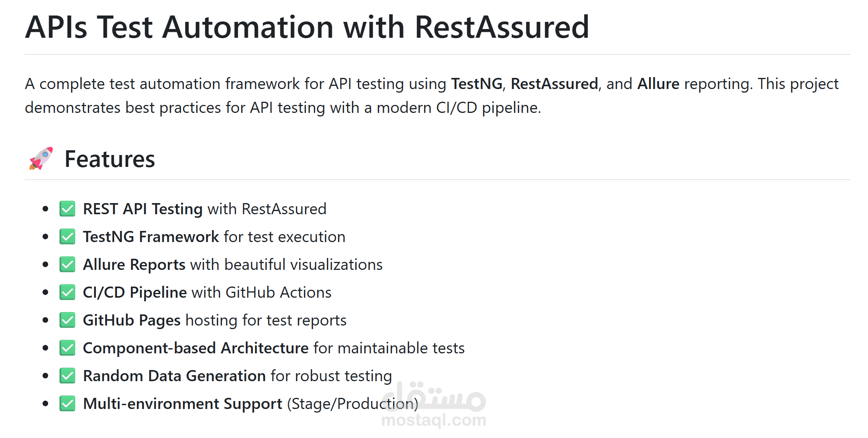Click bold "TestNG" in the intro paragraph
Screen dimensions: 868x438
[477, 84]
